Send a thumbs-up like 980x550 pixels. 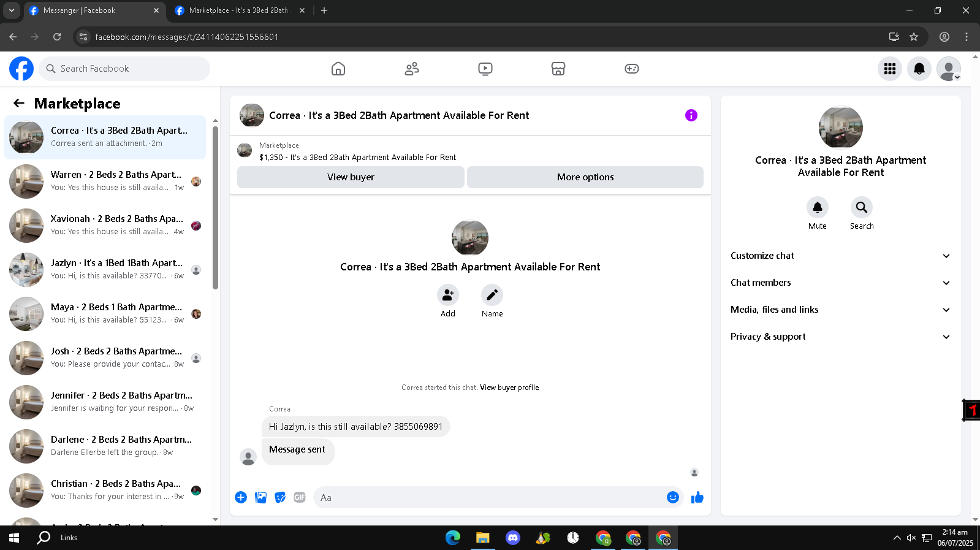tap(697, 497)
